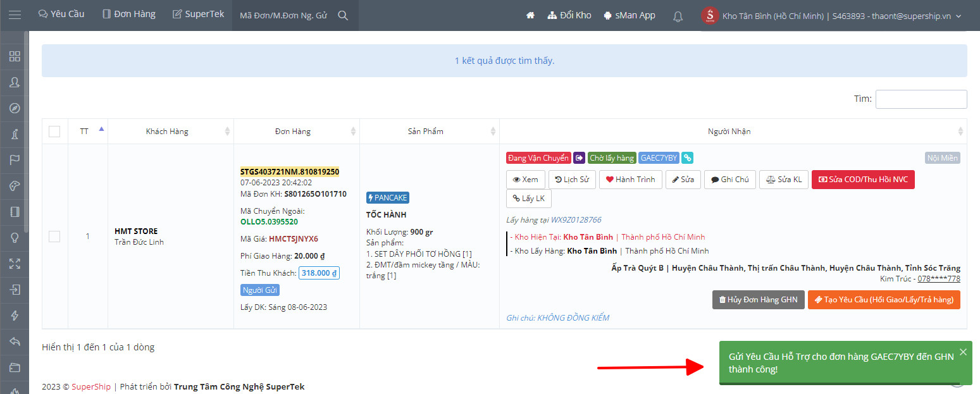
Task: Open the hamburger menu icon
Action: pyautogui.click(x=15, y=15)
